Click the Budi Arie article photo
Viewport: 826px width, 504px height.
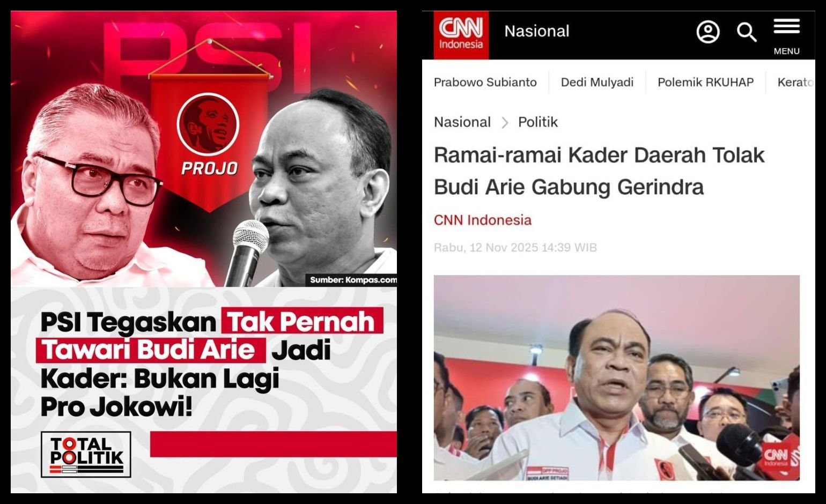(x=616, y=377)
